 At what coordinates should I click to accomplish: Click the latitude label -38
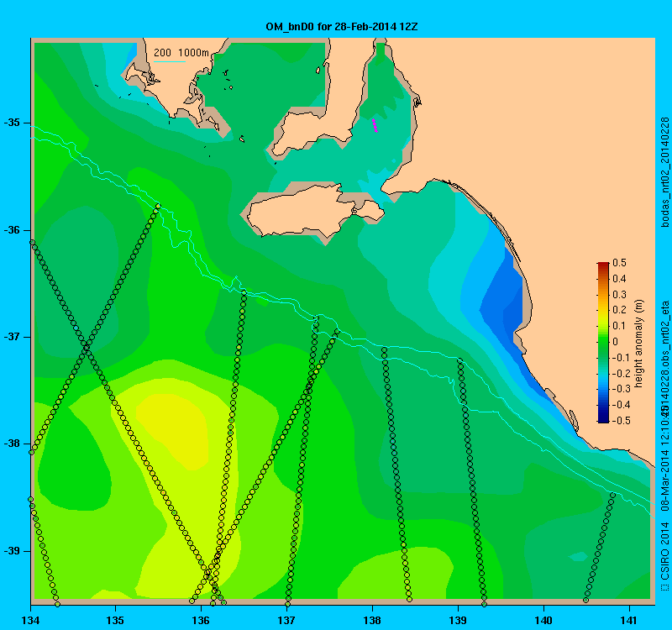click(12, 444)
